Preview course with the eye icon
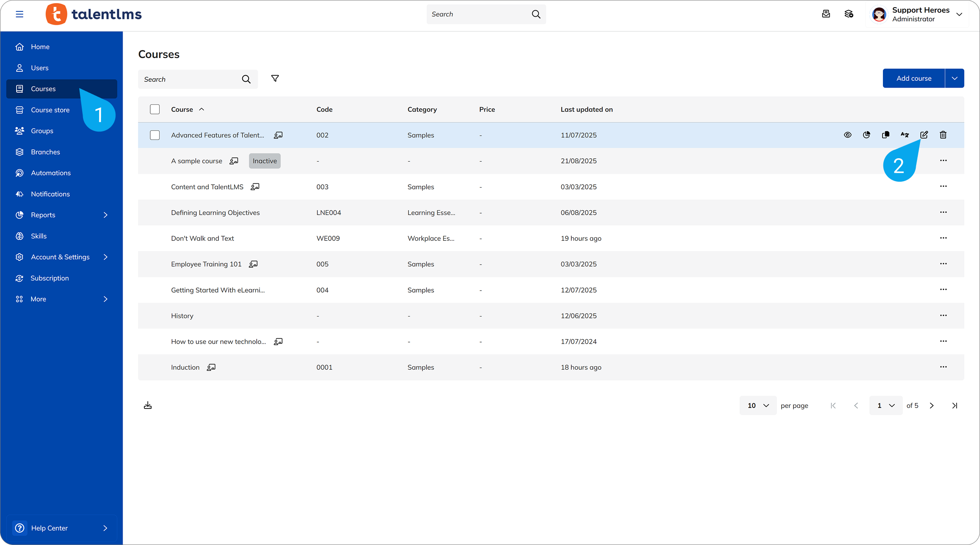Screen dimensions: 980x545 848,135
